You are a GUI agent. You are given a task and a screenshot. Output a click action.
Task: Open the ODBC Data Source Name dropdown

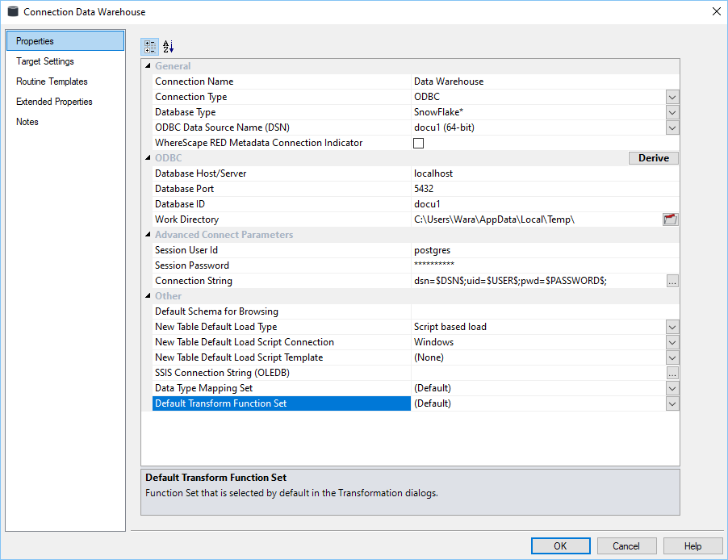point(672,127)
